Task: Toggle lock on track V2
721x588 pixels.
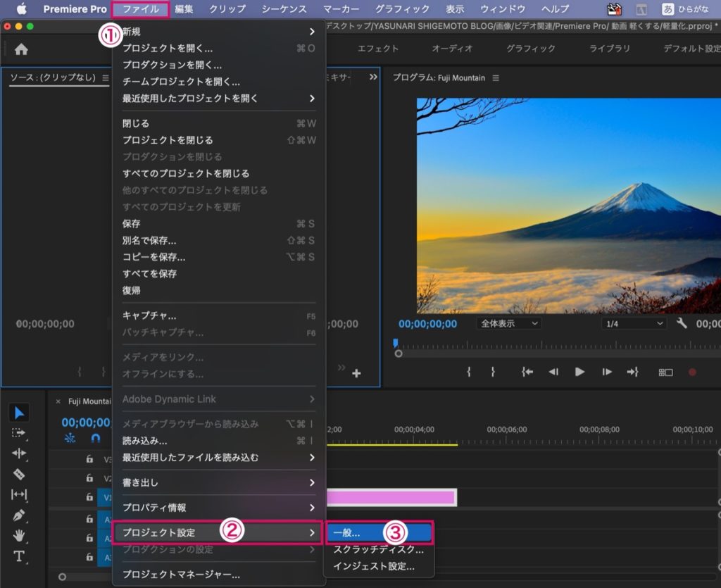Action: [x=89, y=478]
